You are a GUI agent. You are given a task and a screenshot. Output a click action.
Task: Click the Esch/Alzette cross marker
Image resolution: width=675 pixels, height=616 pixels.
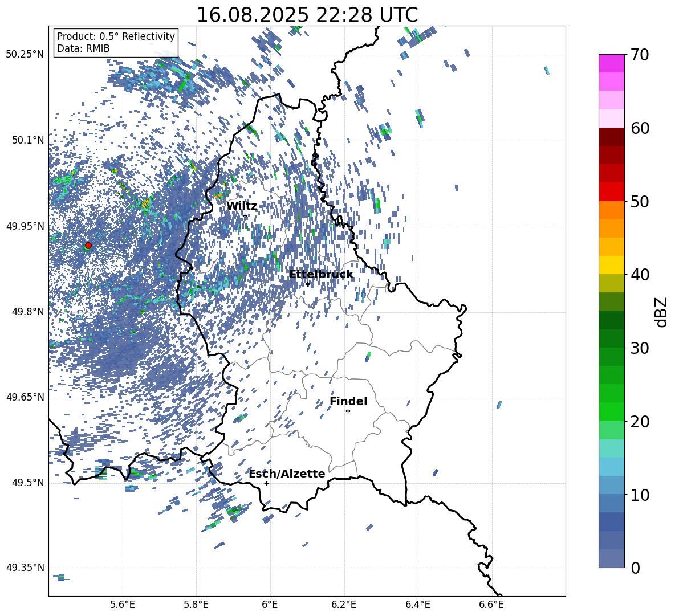pos(266,483)
